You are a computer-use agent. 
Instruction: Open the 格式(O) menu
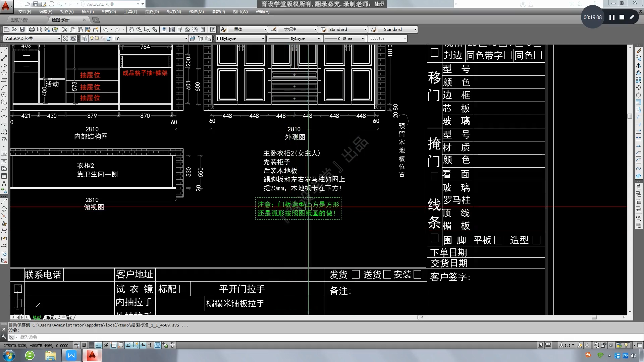[109, 11]
